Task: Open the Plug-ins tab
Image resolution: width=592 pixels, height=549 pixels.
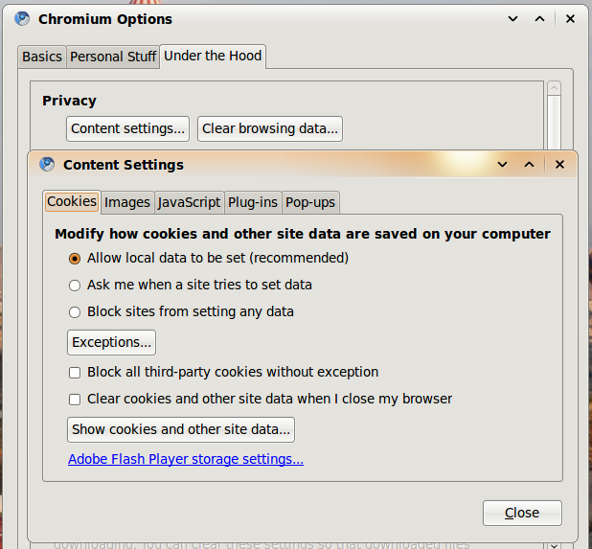Action: tap(253, 202)
